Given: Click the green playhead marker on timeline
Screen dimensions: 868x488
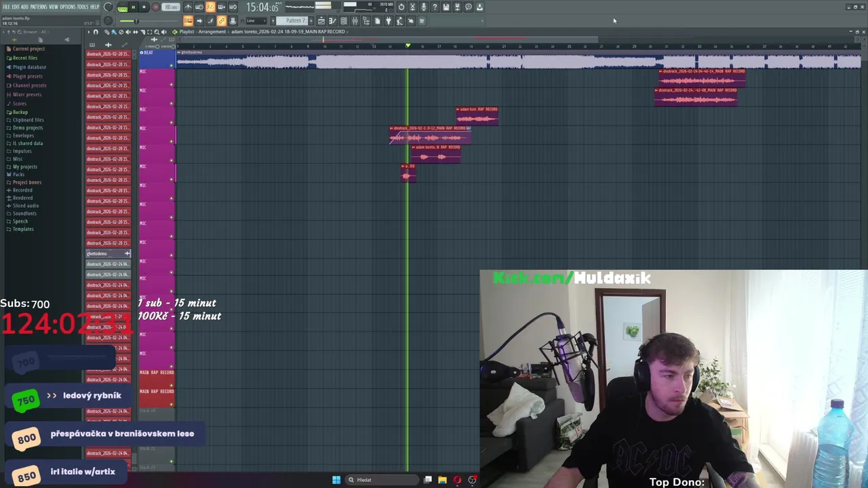Looking at the screenshot, I should (408, 45).
